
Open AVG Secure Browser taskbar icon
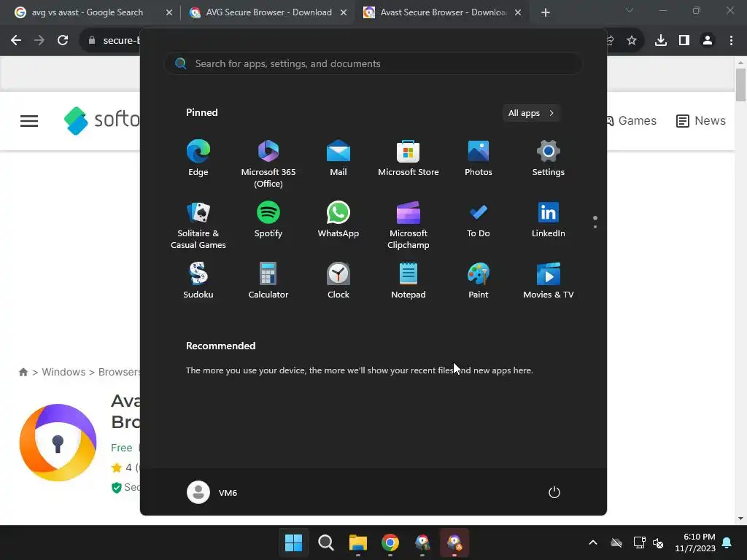point(422,542)
